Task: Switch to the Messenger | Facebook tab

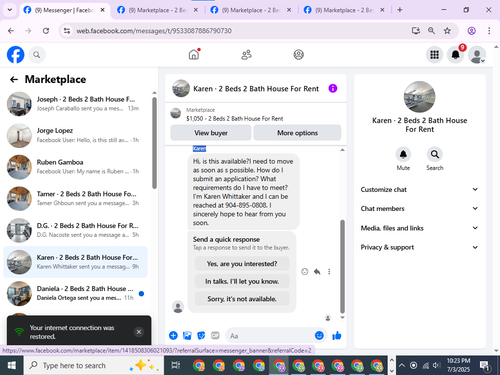Action: pyautogui.click(x=64, y=10)
